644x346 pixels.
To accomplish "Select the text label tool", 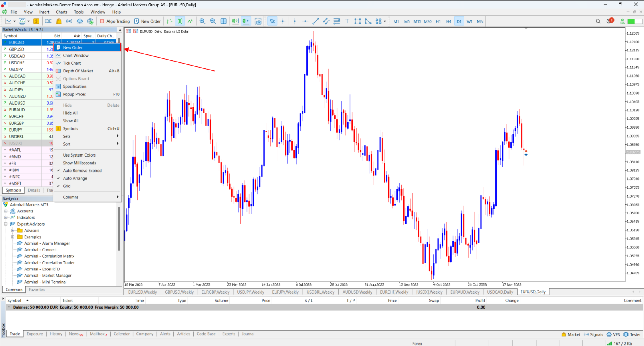I will tap(347, 21).
